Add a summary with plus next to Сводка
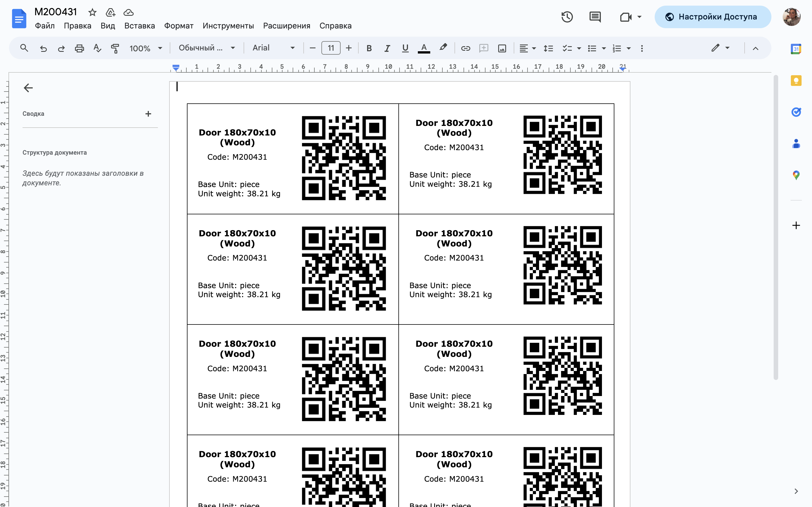Viewport: 812px width, 507px height. 148,114
